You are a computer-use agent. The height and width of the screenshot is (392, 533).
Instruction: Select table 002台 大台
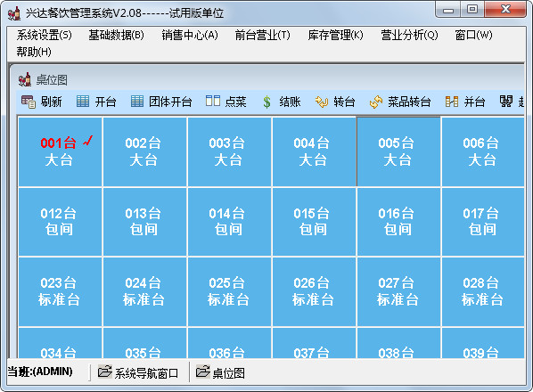[144, 151]
